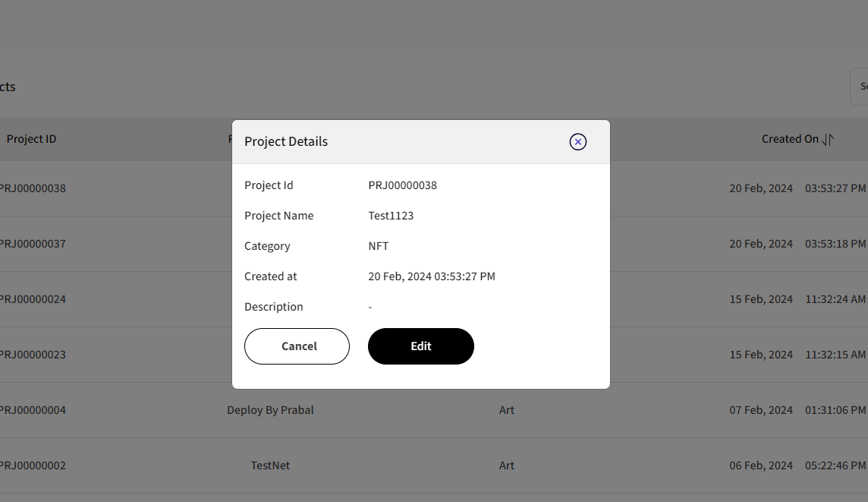Click the black Edit button

point(420,346)
